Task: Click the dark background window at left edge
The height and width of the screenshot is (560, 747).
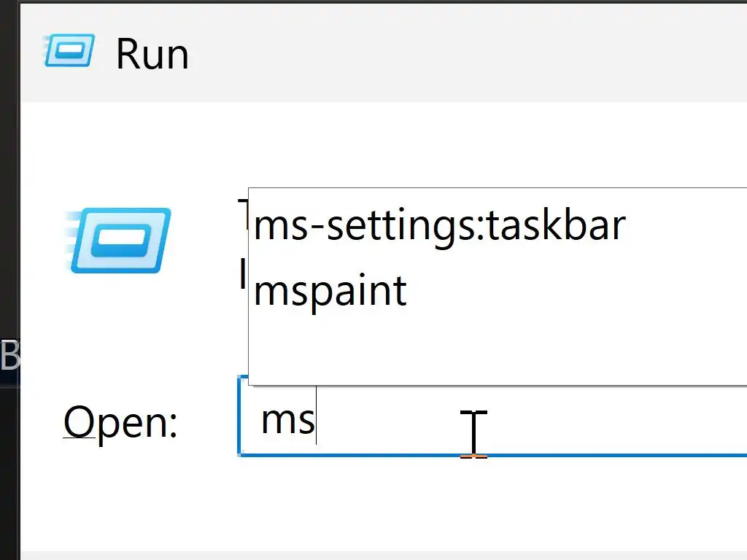Action: (9, 219)
